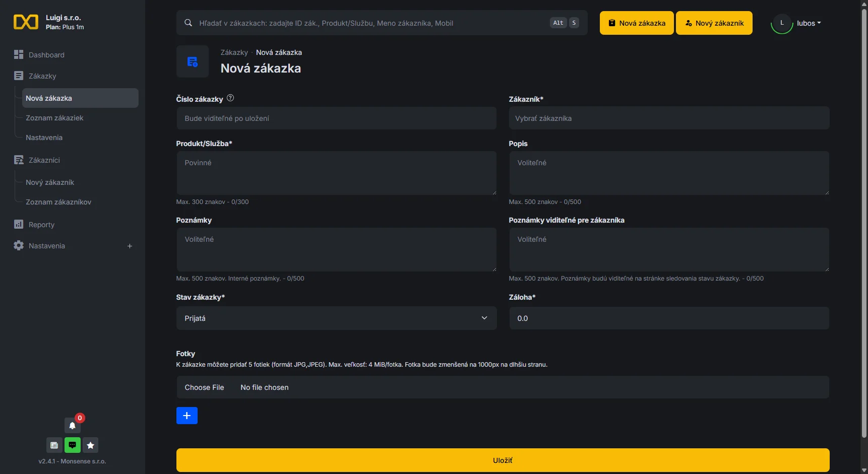Open the lubos user dropdown
This screenshot has width=868, height=474.
tap(809, 23)
